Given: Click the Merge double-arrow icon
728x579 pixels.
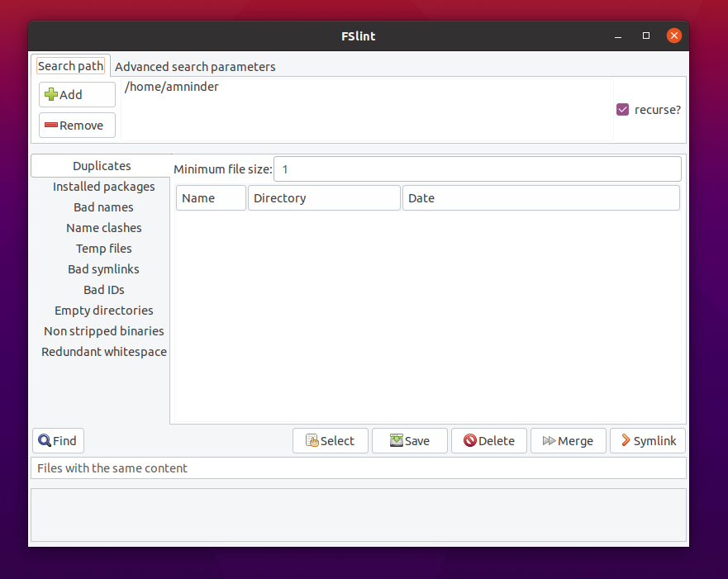Looking at the screenshot, I should coord(549,441).
